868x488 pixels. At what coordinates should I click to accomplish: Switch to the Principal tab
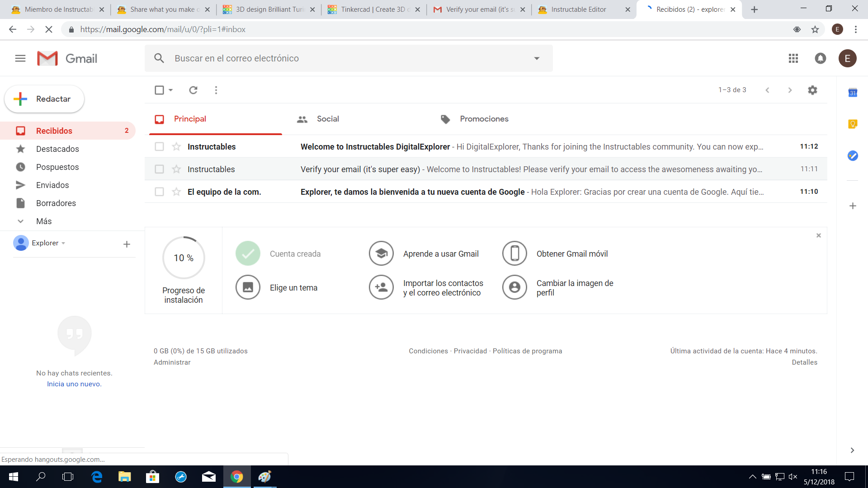point(216,119)
